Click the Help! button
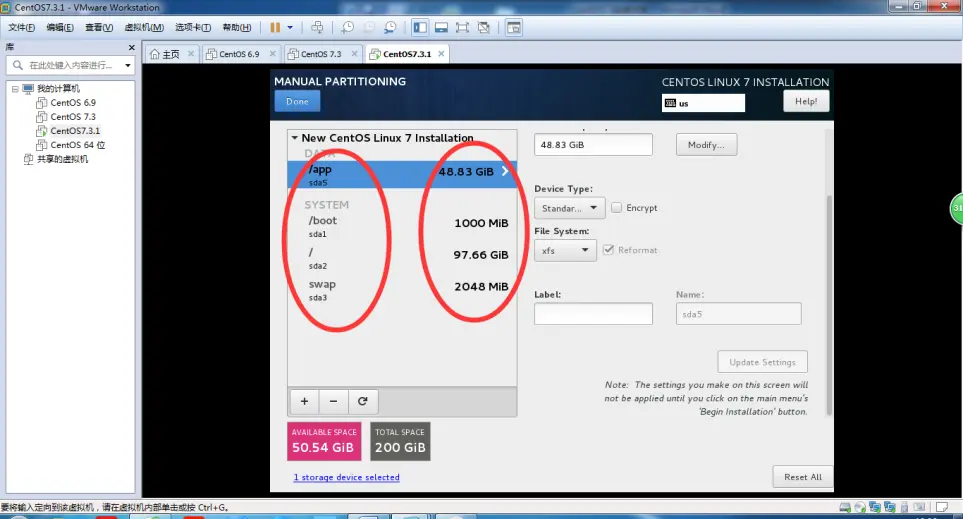Screen dimensions: 963x519 tap(806, 101)
